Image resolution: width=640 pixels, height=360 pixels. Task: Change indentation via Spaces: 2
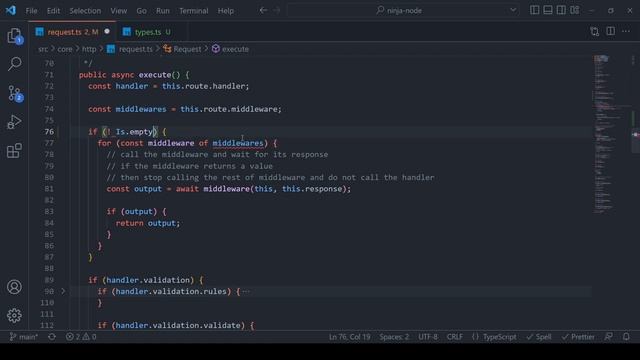394,337
